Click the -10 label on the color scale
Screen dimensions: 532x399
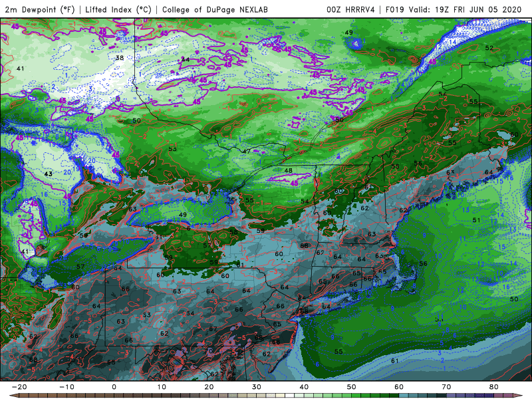coord(66,387)
